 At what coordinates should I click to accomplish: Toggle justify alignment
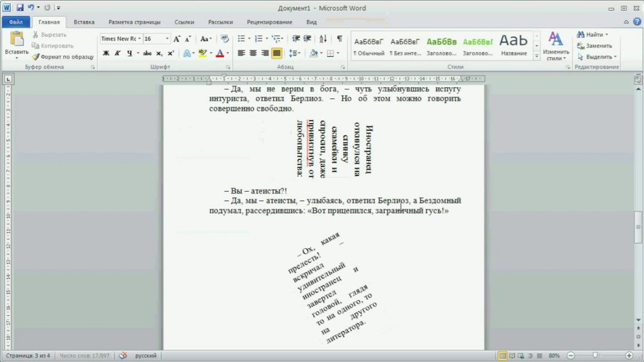(x=276, y=53)
